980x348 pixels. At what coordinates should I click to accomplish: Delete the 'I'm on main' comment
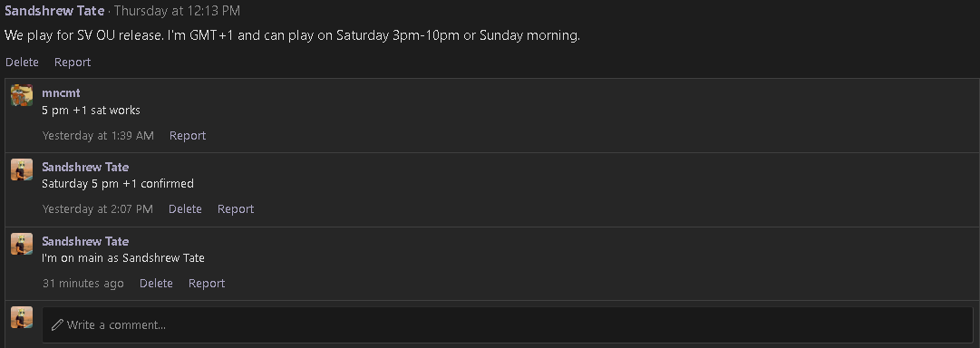click(156, 284)
